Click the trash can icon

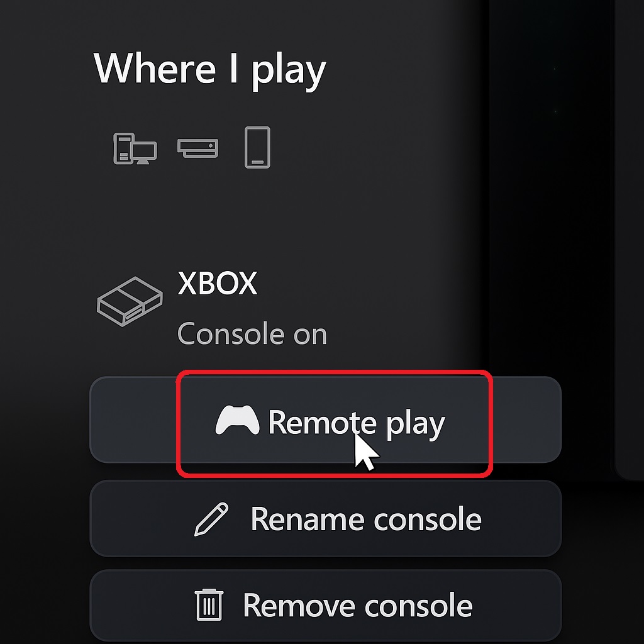(209, 604)
